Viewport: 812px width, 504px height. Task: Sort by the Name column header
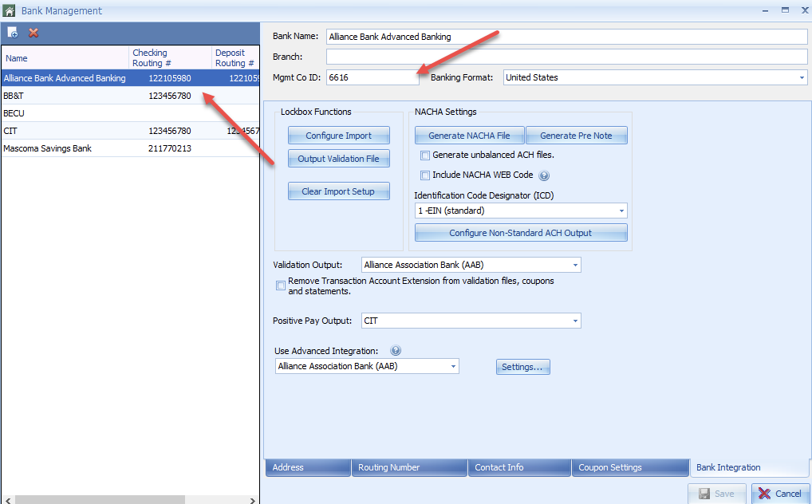pyautogui.click(x=65, y=58)
